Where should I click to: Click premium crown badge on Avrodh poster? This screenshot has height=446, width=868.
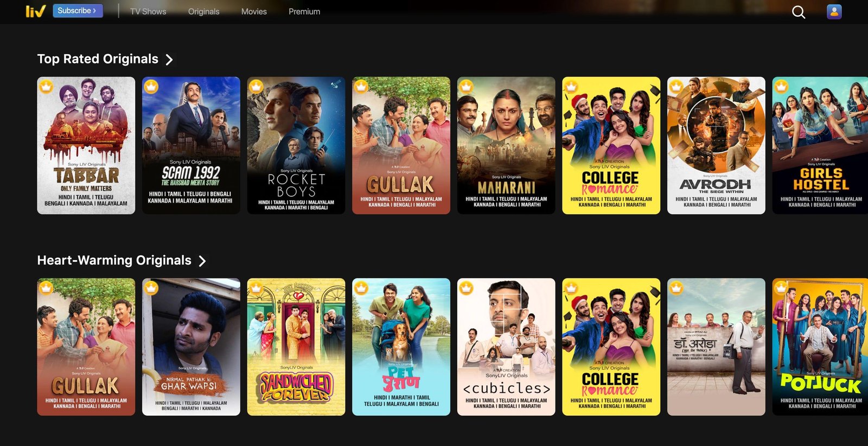pos(676,86)
